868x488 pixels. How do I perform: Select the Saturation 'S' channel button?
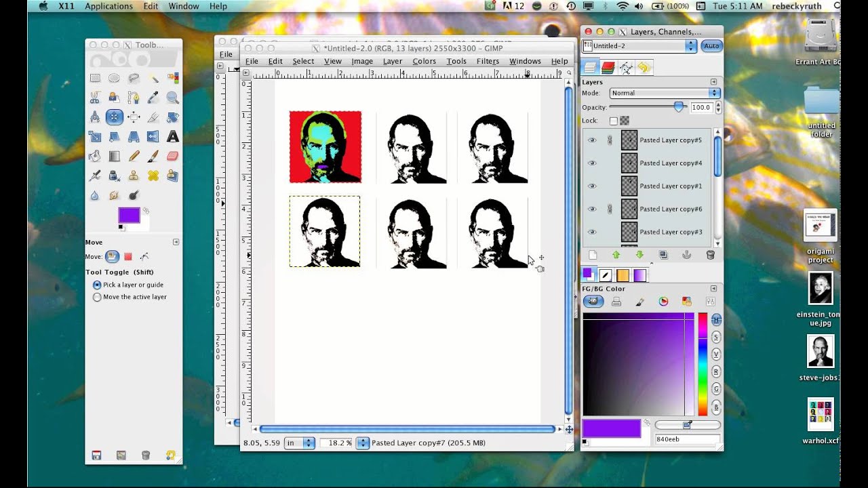tap(715, 337)
